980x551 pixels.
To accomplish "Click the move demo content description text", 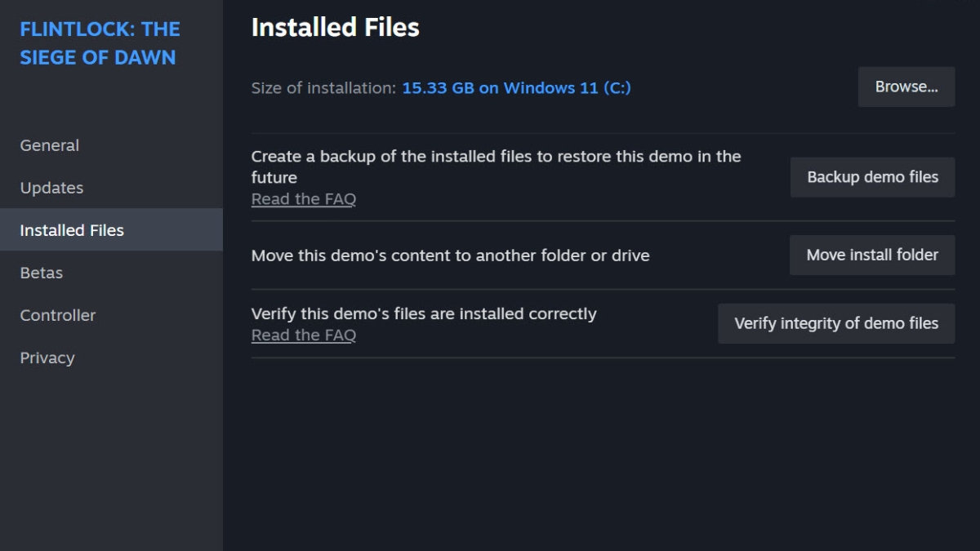I will (450, 256).
